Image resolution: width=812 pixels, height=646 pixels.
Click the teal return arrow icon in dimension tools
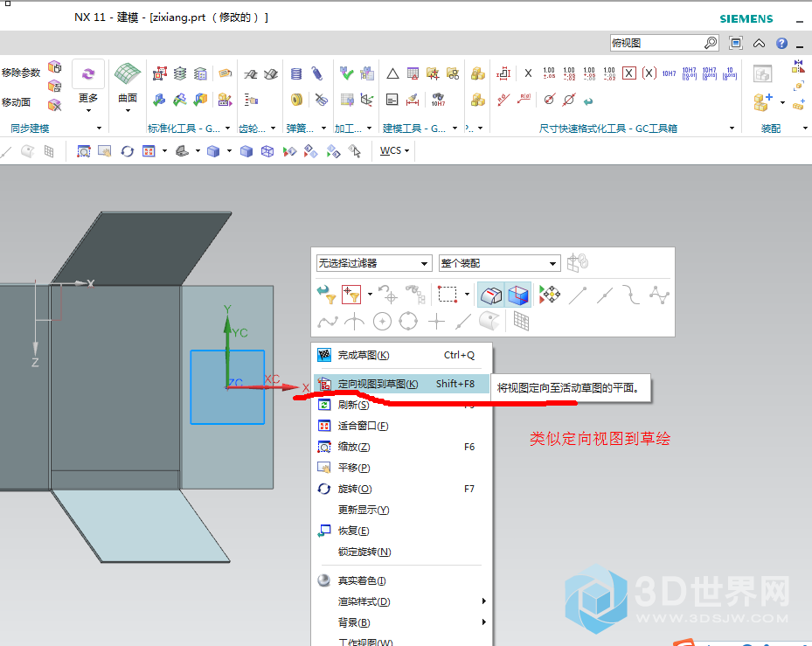588,101
